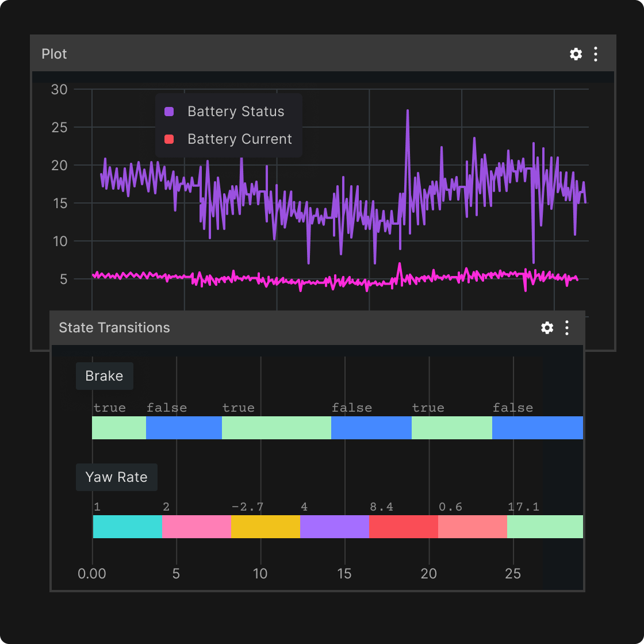Focus the Plot panel title bar
The height and width of the screenshot is (644, 644).
coord(55,53)
